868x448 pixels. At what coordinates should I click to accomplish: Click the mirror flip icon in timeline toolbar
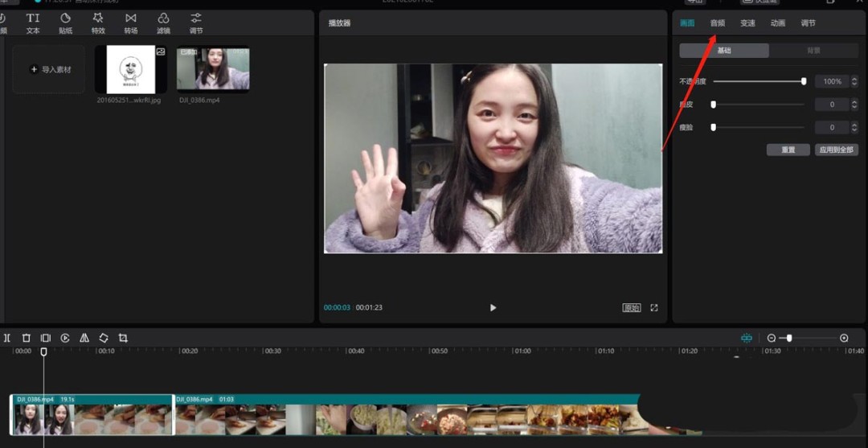pos(84,338)
